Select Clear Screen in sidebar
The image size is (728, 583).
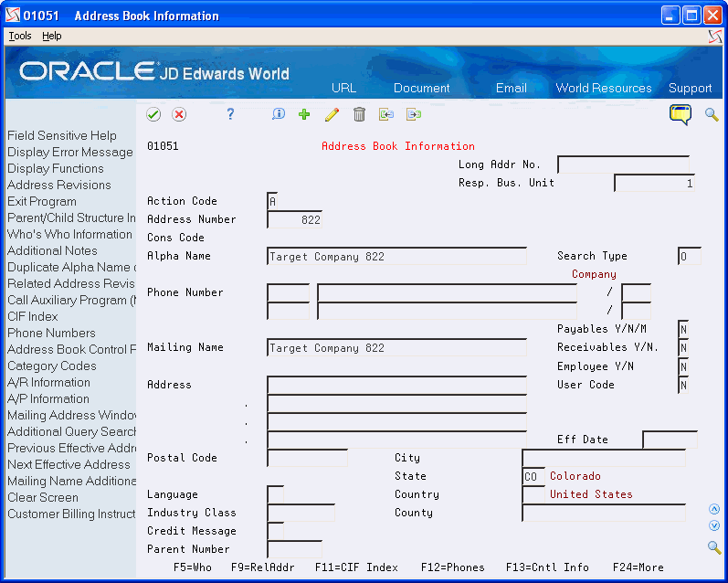(x=43, y=497)
